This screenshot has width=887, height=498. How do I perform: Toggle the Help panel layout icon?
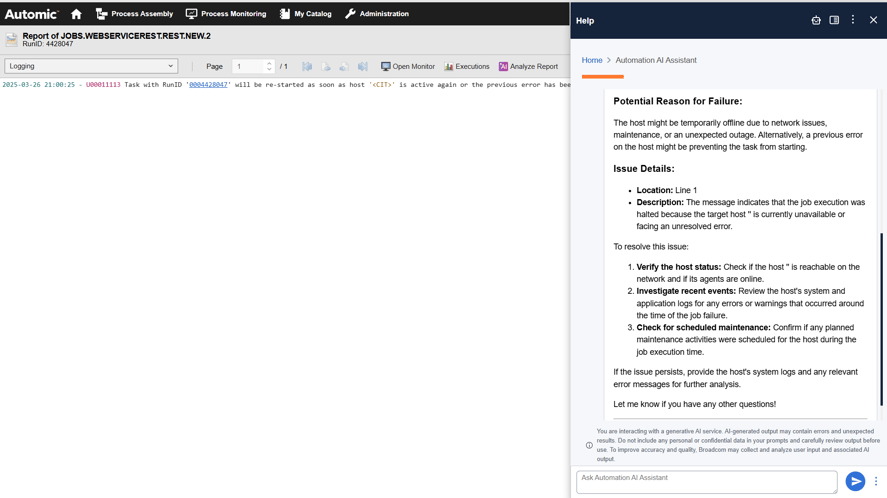coord(834,20)
